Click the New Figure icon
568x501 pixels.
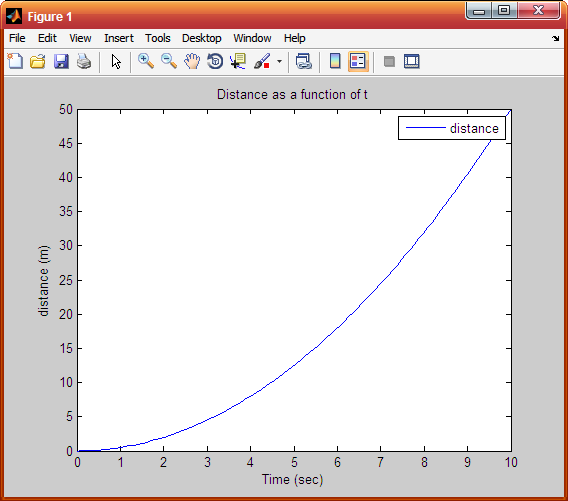pyautogui.click(x=15, y=61)
